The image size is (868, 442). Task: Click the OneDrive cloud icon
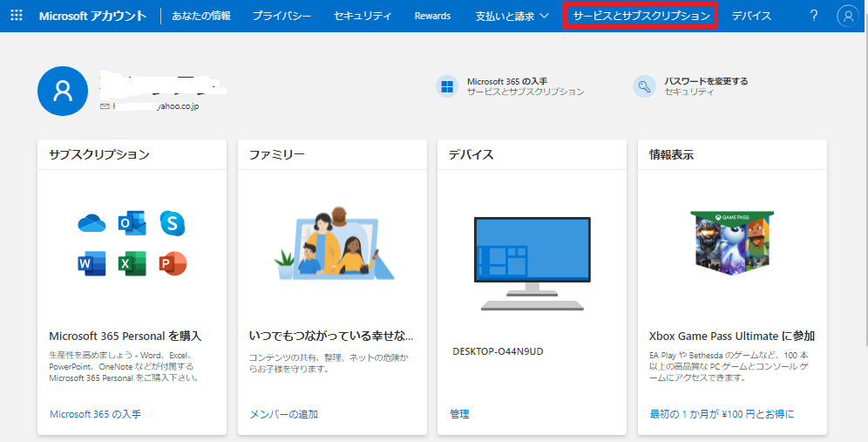click(92, 223)
